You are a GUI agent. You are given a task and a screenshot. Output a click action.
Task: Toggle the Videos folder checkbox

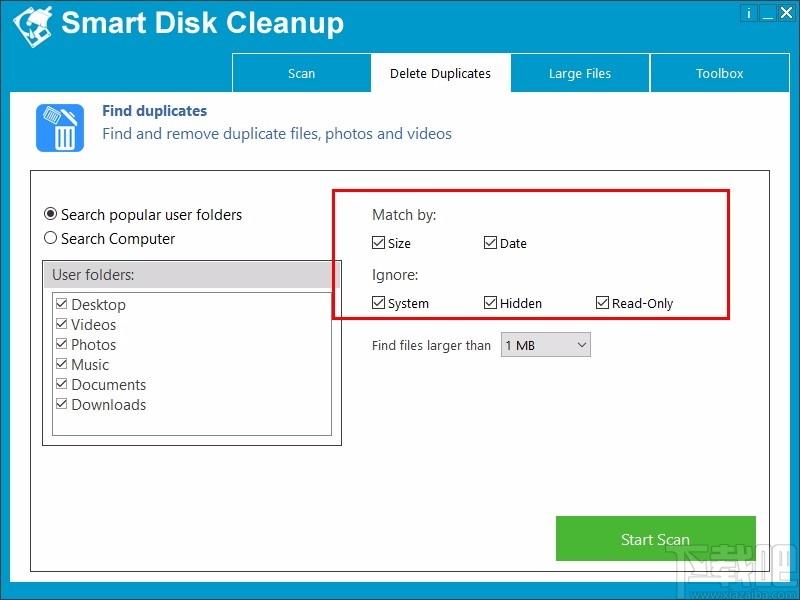pos(62,324)
